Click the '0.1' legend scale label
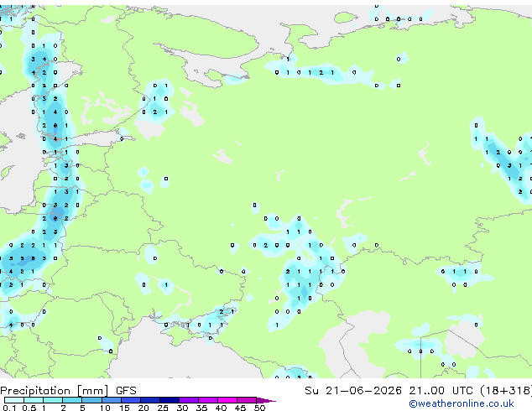The image size is (532, 411). click(9, 408)
